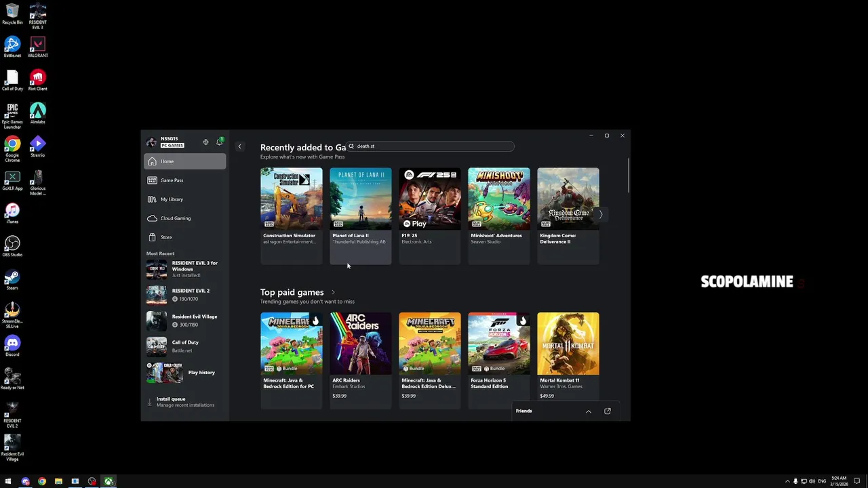868x488 pixels.
Task: Select Discord desktop icon
Action: point(12,346)
